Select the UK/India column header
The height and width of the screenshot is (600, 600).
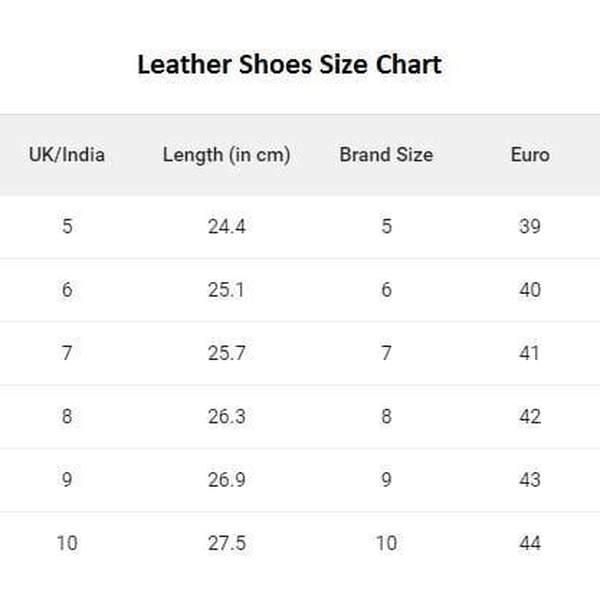(x=67, y=155)
